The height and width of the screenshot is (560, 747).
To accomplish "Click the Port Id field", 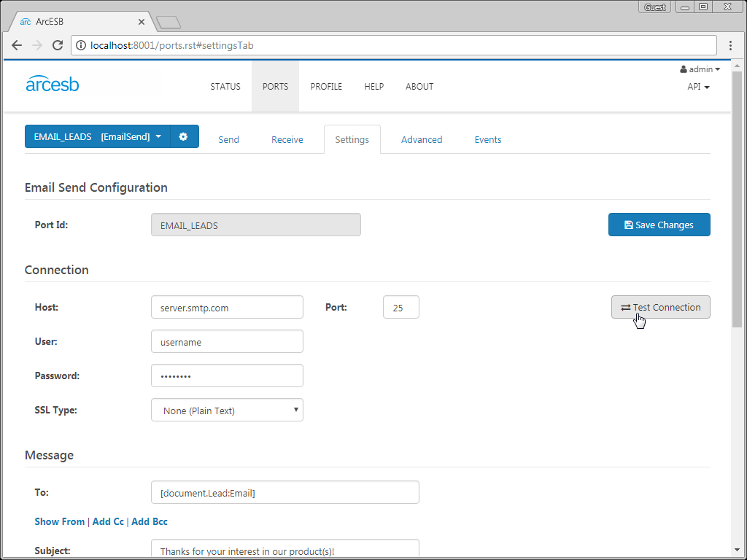I will (x=256, y=225).
